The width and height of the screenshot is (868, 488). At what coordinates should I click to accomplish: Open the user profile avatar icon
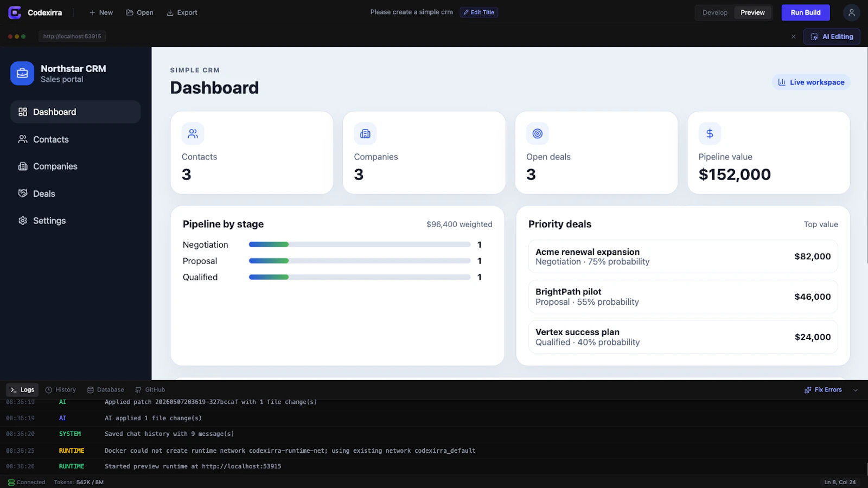coord(851,12)
